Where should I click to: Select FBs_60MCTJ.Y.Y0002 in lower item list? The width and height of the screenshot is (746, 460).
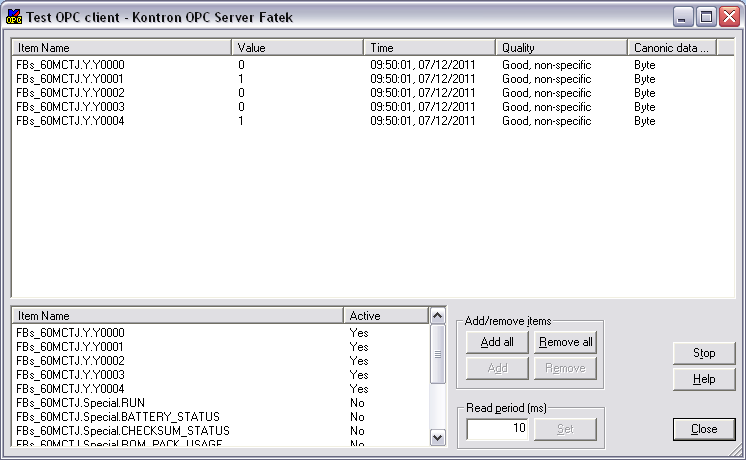(70, 361)
